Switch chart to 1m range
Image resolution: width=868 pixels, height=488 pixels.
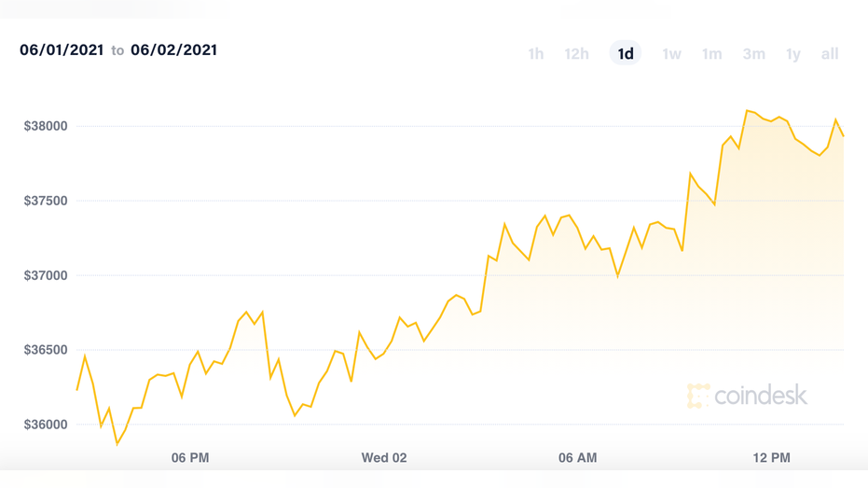pyautogui.click(x=712, y=54)
